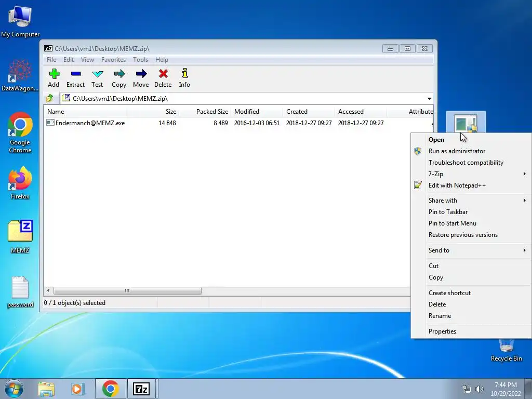Sort by the Name column header
Image resolution: width=532 pixels, height=399 pixels.
(x=85, y=112)
